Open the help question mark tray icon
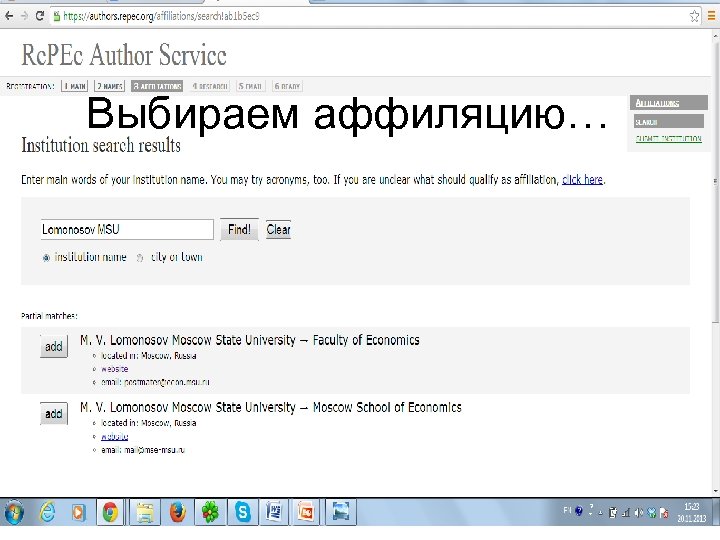This screenshot has height=540, width=720. click(x=579, y=511)
